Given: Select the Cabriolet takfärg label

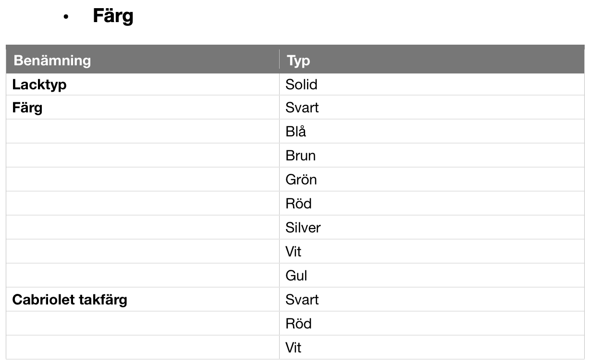Looking at the screenshot, I should click(x=70, y=300).
